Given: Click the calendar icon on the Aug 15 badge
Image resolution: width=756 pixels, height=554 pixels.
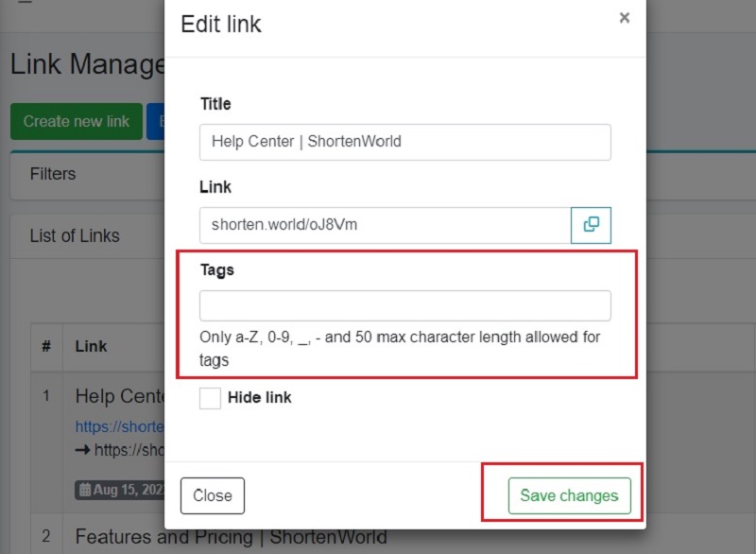Looking at the screenshot, I should click(x=85, y=490).
